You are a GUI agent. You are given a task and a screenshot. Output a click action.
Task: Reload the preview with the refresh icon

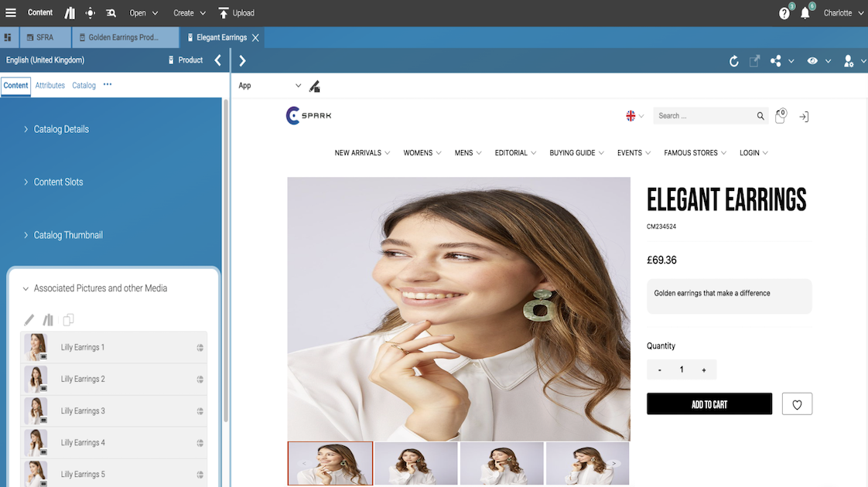pyautogui.click(x=733, y=61)
